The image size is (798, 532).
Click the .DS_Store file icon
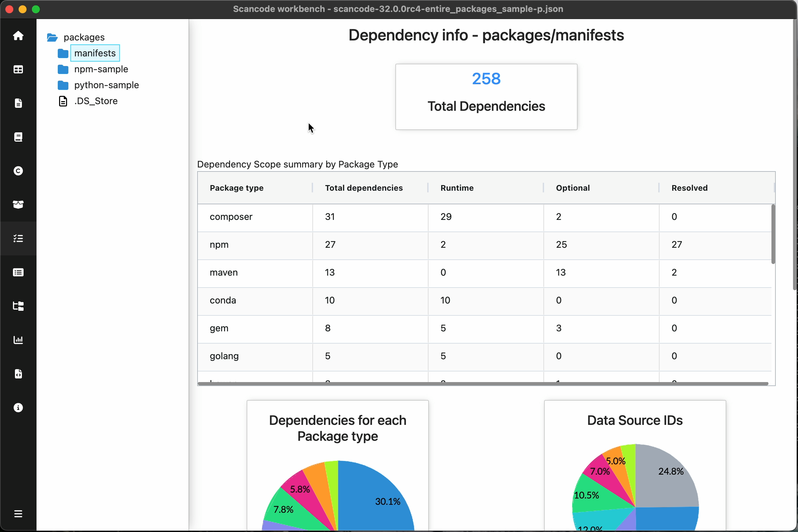[63, 101]
